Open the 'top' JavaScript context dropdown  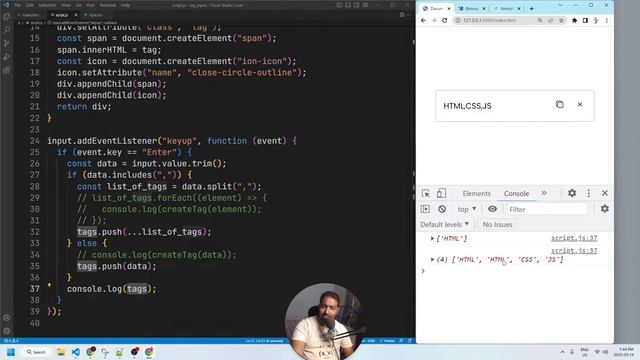(467, 209)
